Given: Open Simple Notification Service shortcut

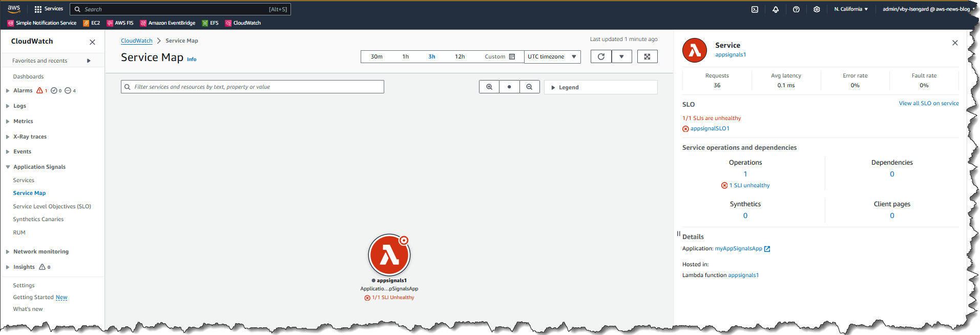Looking at the screenshot, I should 42,23.
